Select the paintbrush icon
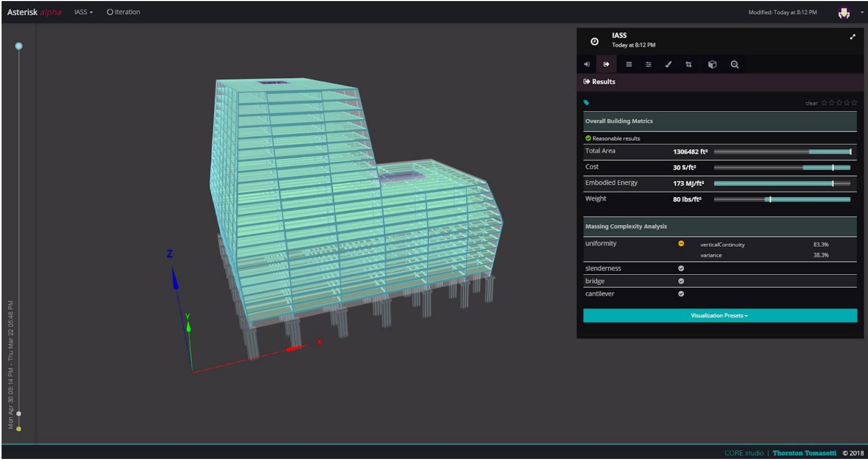Viewport: 868px width, 460px height. (x=668, y=65)
